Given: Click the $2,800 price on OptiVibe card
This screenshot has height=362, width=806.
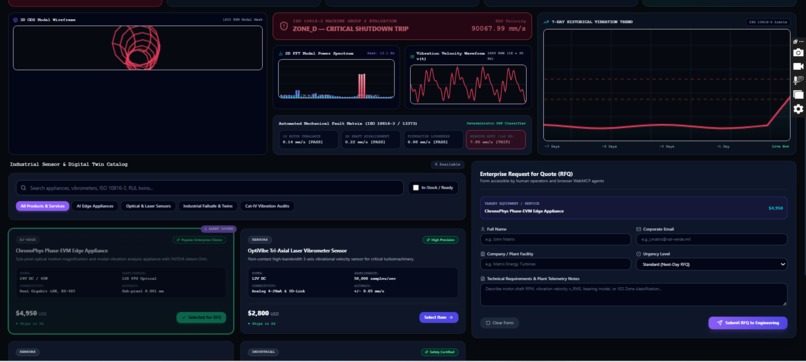Looking at the screenshot, I should click(258, 313).
